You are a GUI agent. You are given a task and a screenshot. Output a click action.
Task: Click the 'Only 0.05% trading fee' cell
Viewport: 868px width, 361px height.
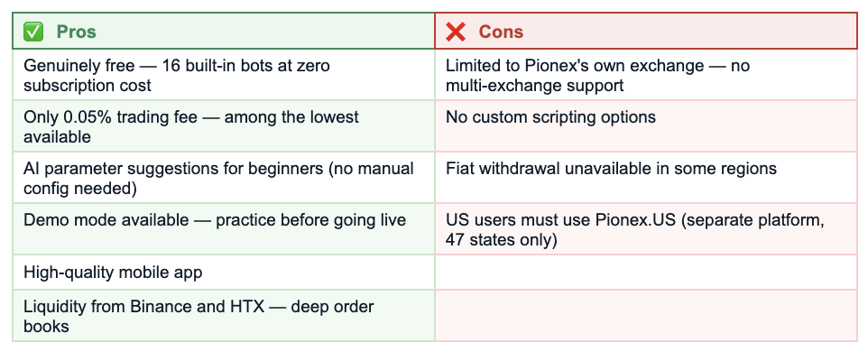[x=224, y=126]
